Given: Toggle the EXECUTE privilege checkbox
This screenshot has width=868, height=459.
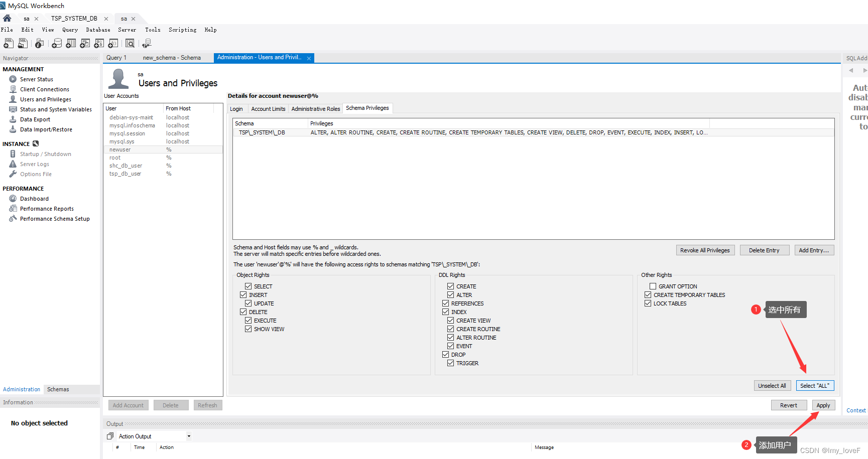Looking at the screenshot, I should 248,321.
